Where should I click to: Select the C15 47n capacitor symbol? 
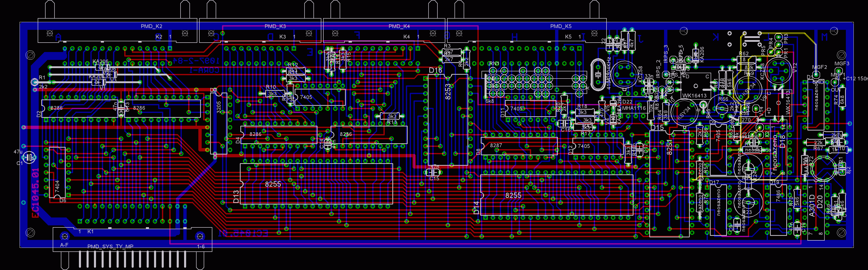click(433, 172)
